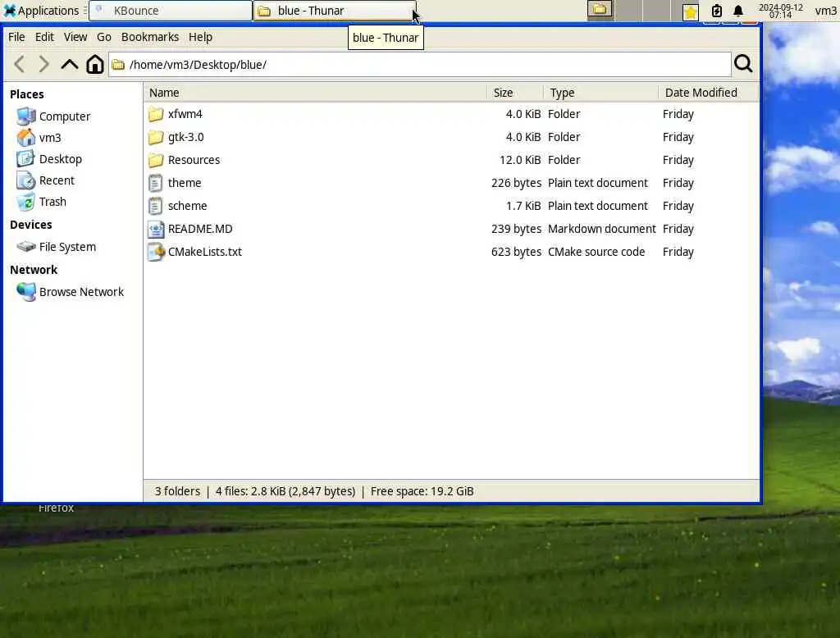
Task: Sort files by the Size column
Action: coord(515,93)
